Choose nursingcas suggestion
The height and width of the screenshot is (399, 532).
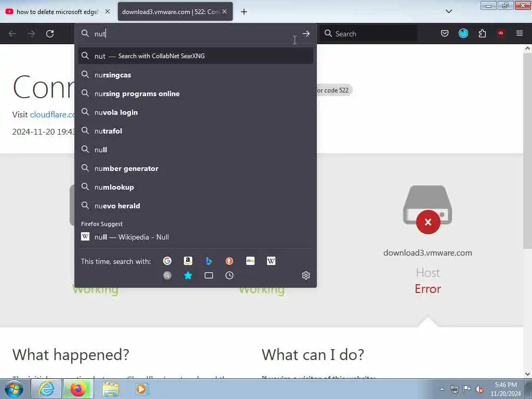click(196, 75)
